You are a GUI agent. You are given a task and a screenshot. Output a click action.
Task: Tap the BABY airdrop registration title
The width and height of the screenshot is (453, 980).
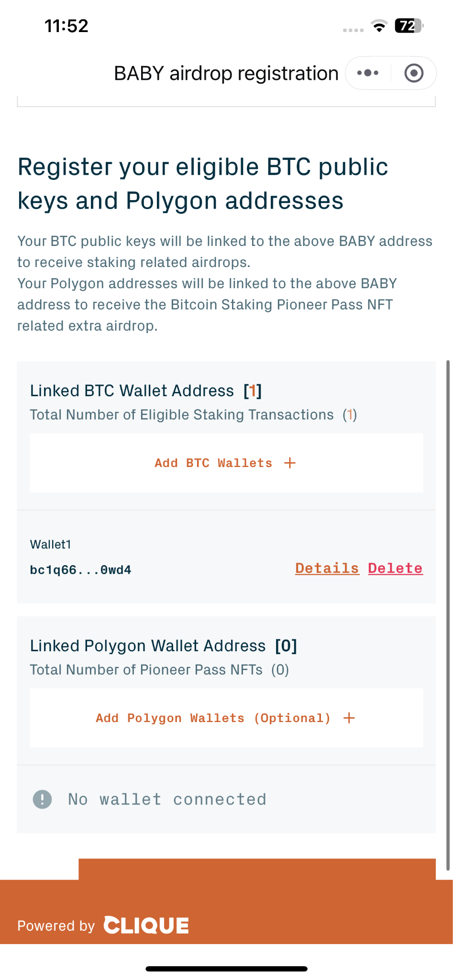226,73
